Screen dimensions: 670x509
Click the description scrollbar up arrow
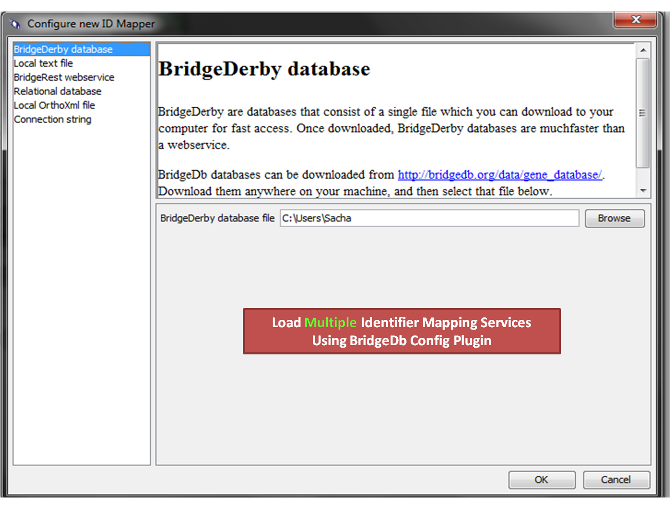coord(643,51)
